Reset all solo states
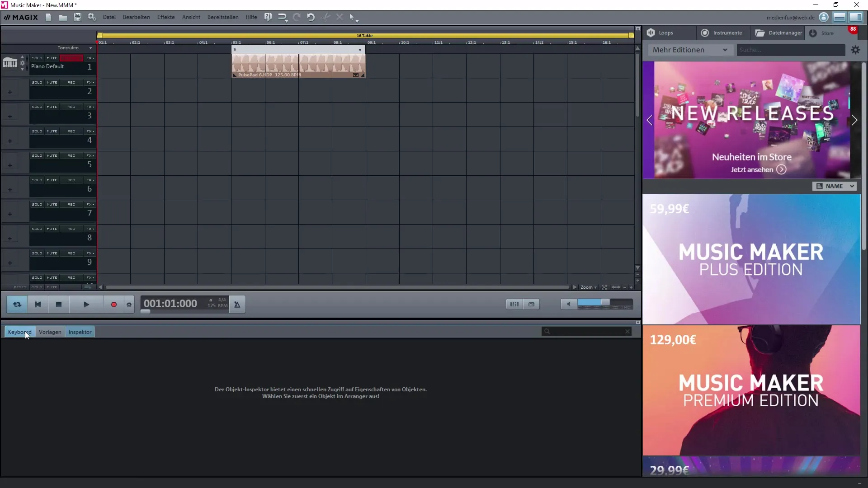 point(37,287)
